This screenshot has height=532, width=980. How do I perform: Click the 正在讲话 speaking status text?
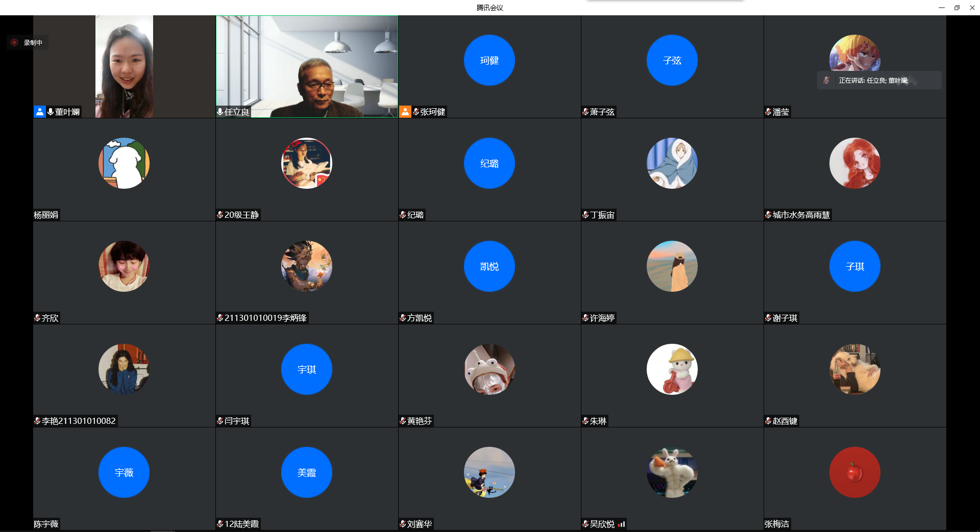[x=873, y=81]
